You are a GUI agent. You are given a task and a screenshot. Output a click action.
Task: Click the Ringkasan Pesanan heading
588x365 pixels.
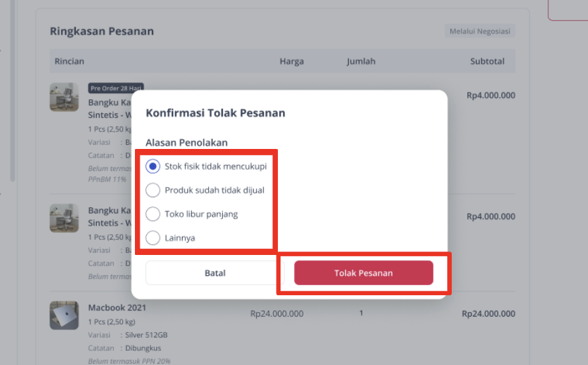[x=101, y=31]
